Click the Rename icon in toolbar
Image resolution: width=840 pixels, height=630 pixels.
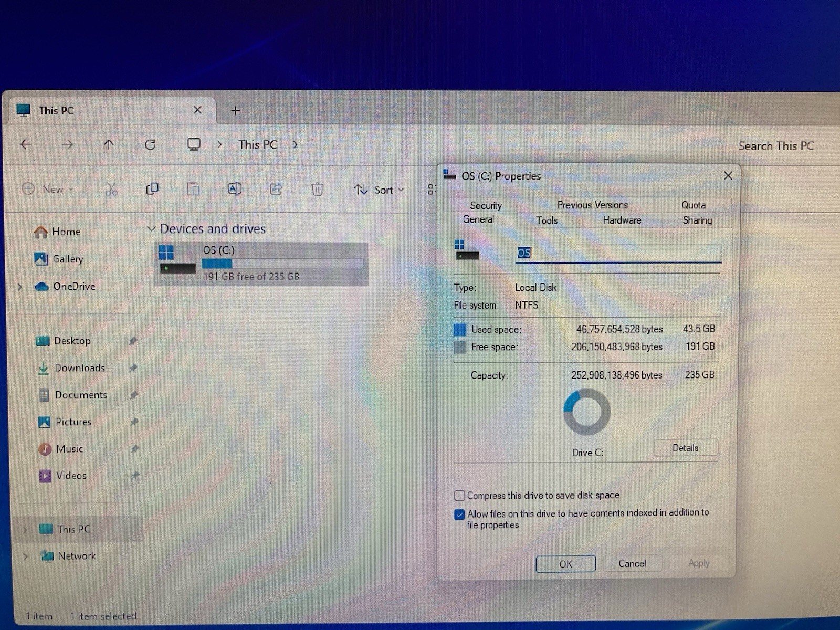click(235, 188)
